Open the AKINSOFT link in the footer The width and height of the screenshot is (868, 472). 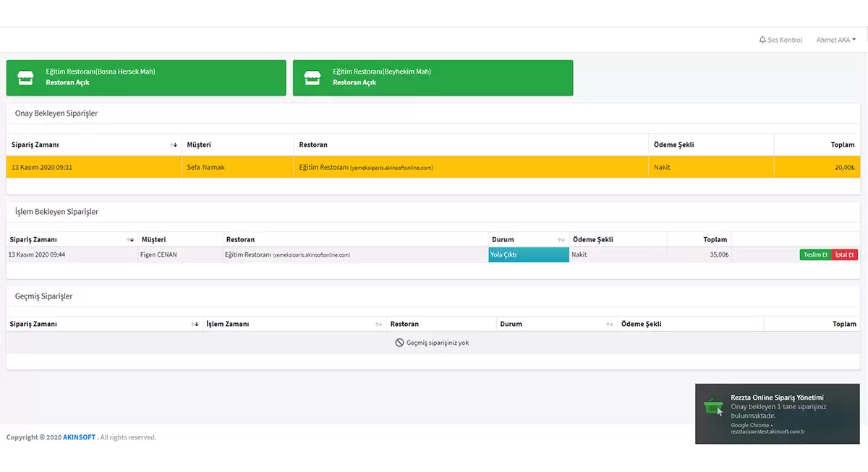point(79,437)
